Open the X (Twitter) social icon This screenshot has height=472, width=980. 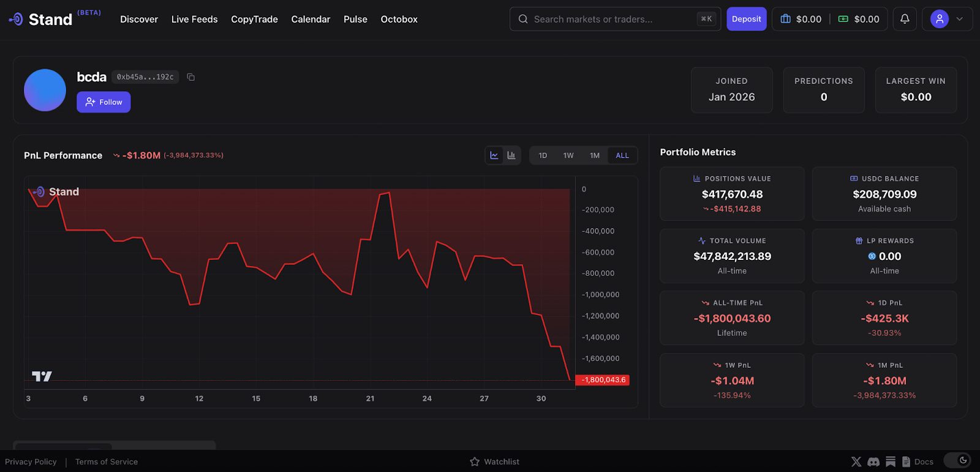tap(856, 462)
